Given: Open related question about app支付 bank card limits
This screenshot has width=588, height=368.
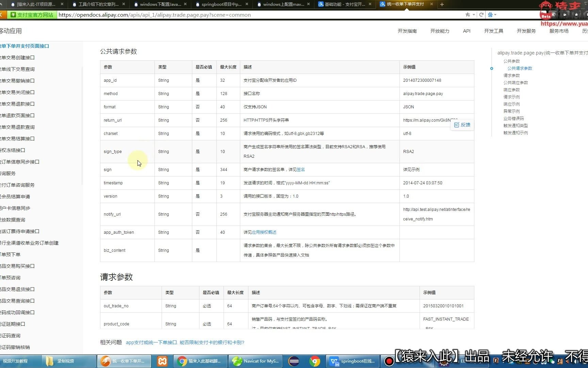Looking at the screenshot, I should [185, 342].
